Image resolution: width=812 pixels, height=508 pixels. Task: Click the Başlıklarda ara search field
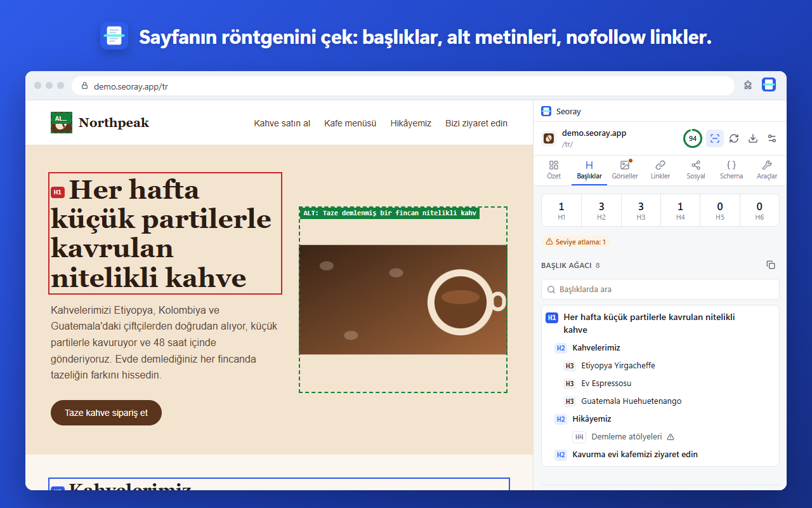[x=660, y=289]
